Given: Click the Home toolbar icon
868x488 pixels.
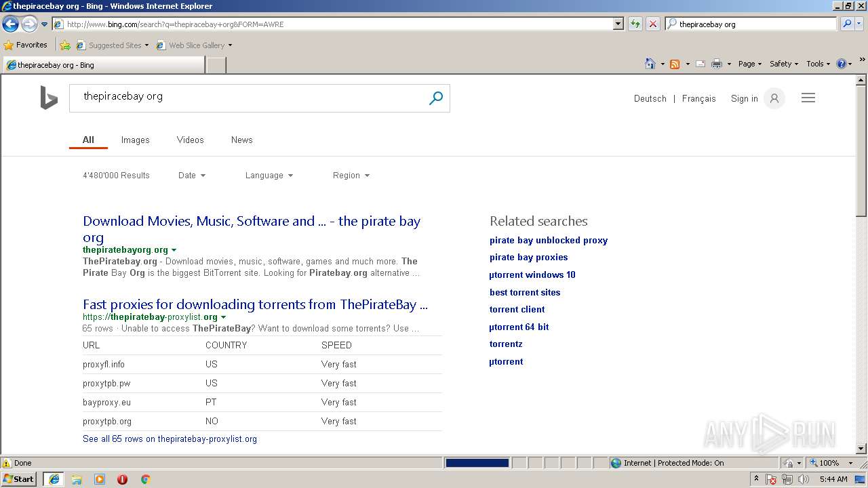Looking at the screenshot, I should point(650,64).
